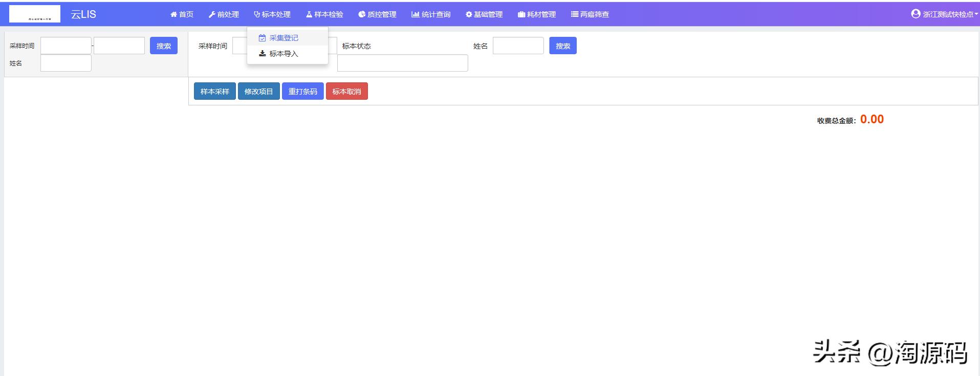
Task: Focus the left panel 姓名 field
Action: click(66, 63)
